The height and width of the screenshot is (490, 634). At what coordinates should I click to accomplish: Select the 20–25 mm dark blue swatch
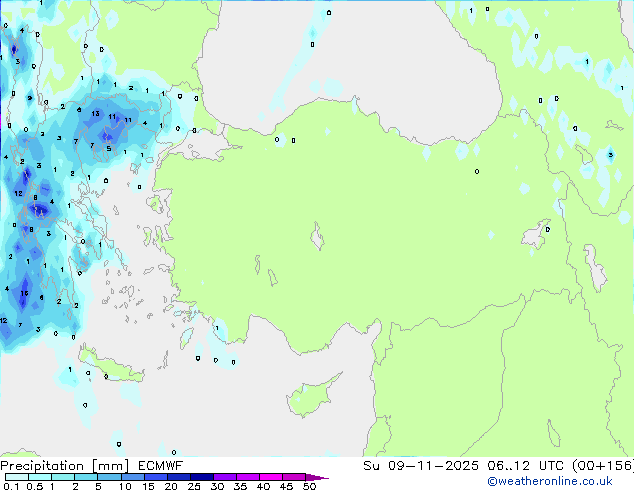click(178, 477)
